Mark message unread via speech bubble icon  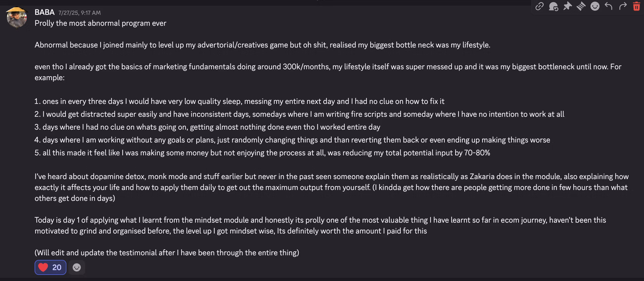[x=553, y=6]
